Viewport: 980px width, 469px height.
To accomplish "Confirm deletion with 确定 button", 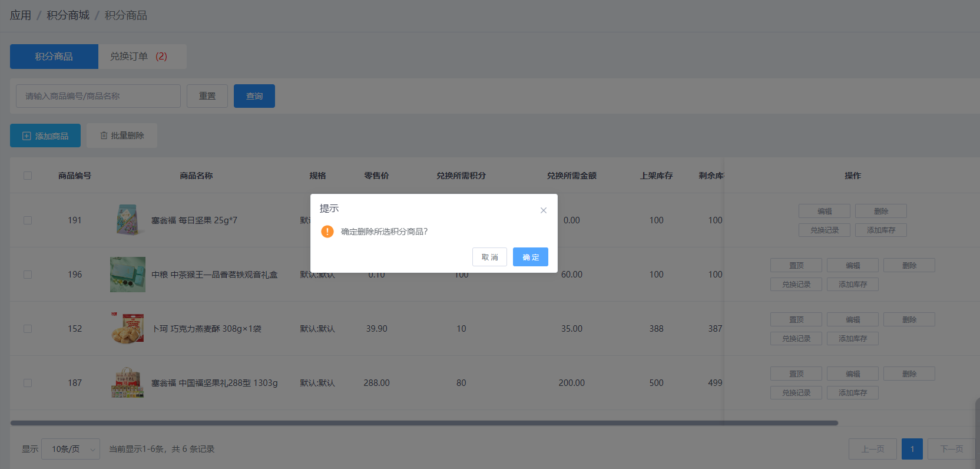I will 530,257.
